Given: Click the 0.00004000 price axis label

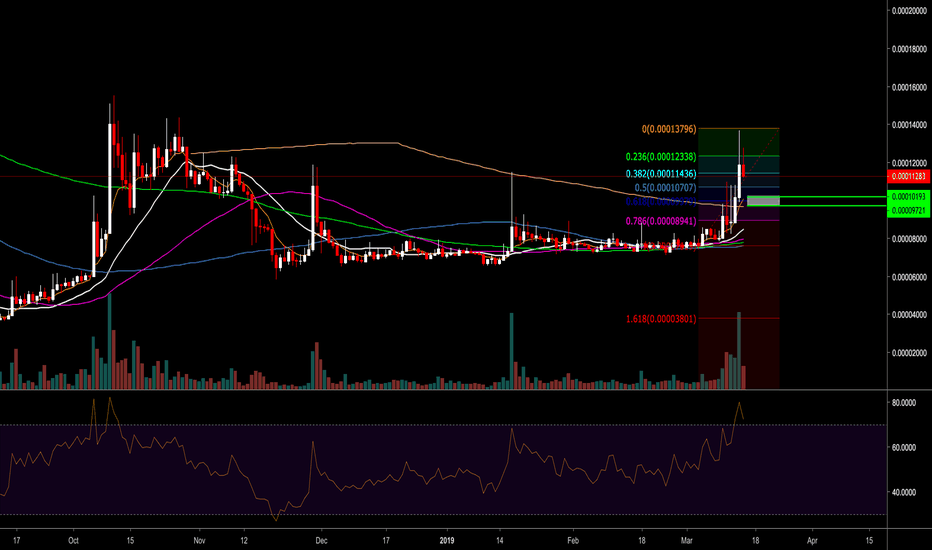Looking at the screenshot, I should (x=909, y=315).
